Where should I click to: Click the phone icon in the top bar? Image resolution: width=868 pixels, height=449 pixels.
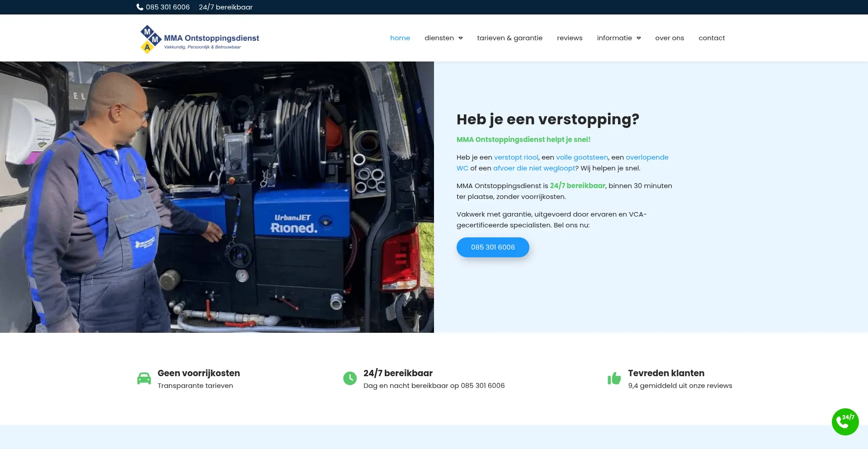(x=139, y=7)
